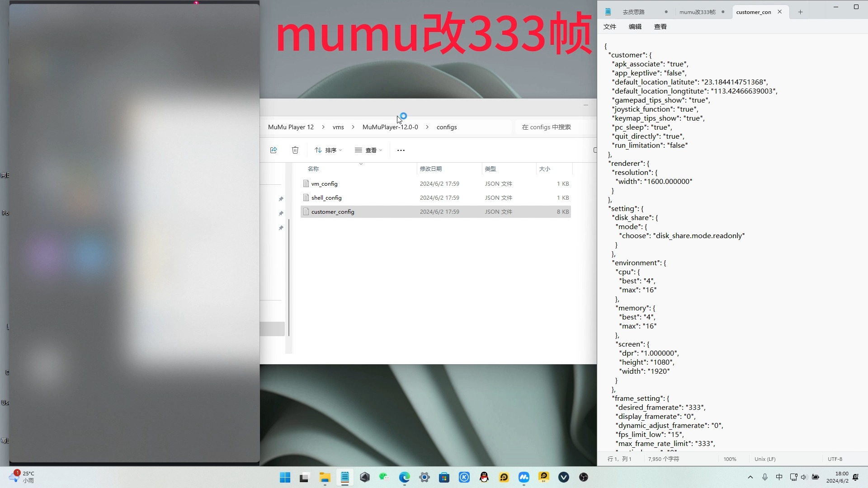Expand chevron after MuMu Player 12 breadcrumb
Screen dimensions: 868x488
323,127
